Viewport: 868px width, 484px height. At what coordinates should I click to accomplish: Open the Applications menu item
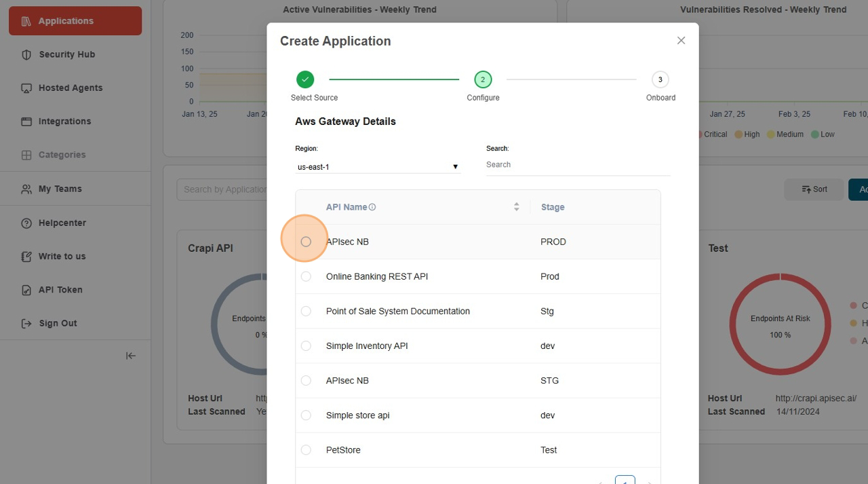(x=75, y=21)
